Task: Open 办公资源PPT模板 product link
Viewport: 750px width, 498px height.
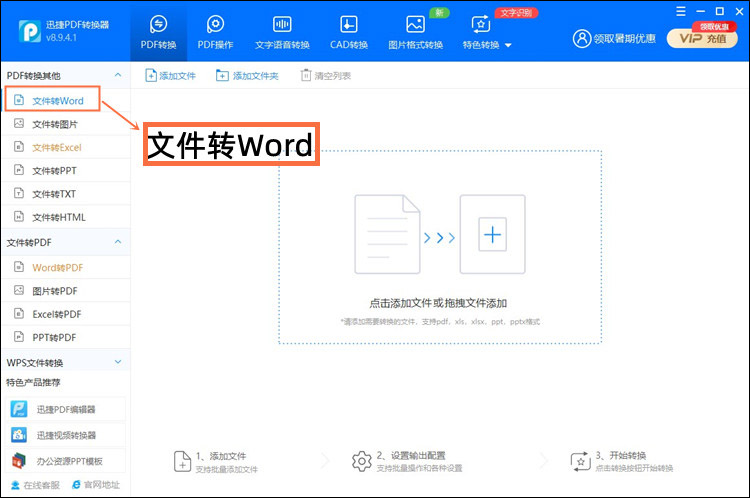Action: 66,461
